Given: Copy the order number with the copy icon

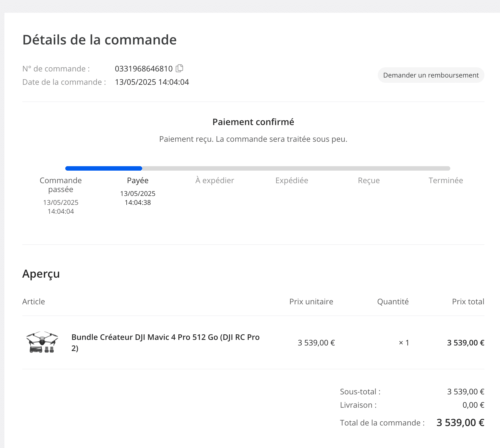Looking at the screenshot, I should pyautogui.click(x=179, y=68).
